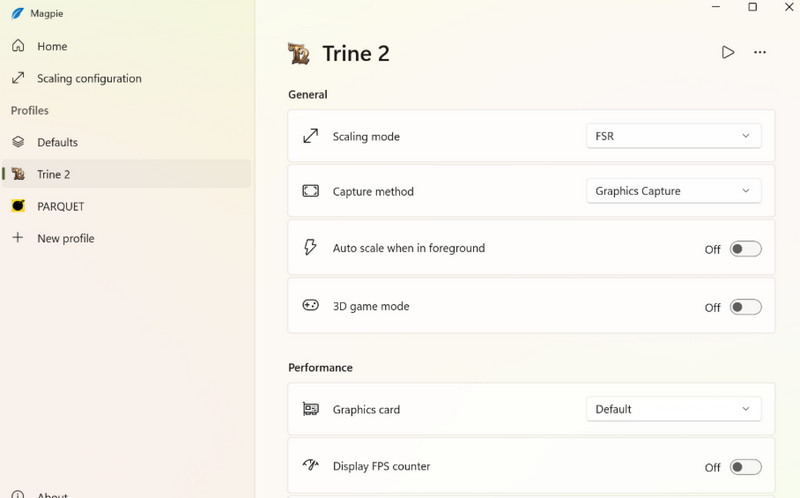Click the FPS counter gauge icon
This screenshot has width=800, height=498.
[311, 465]
